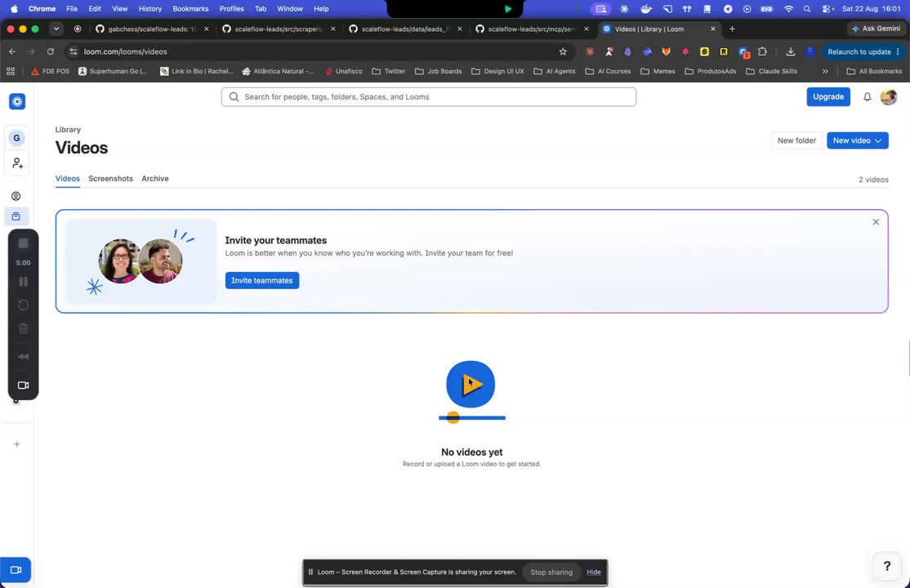Open the Profiles menu
Viewport: 910px width, 588px height.
click(x=231, y=9)
